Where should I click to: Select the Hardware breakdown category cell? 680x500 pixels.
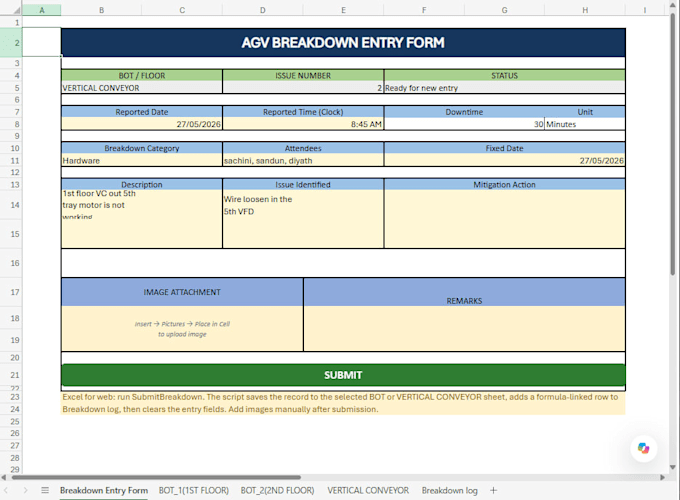click(142, 160)
